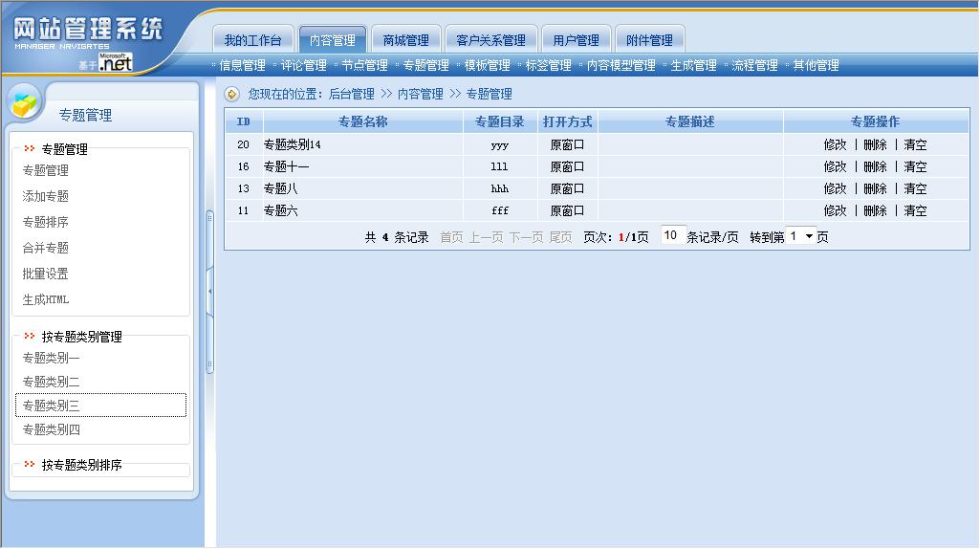The width and height of the screenshot is (980, 549).
Task: Click the sidebar collapse arrow handle
Action: click(x=210, y=292)
